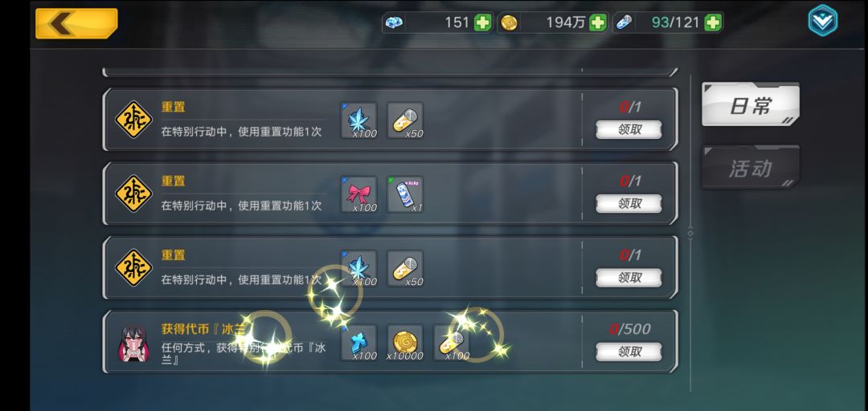Claim reward 领取 for first 重置 mission
The image size is (868, 411).
628,129
